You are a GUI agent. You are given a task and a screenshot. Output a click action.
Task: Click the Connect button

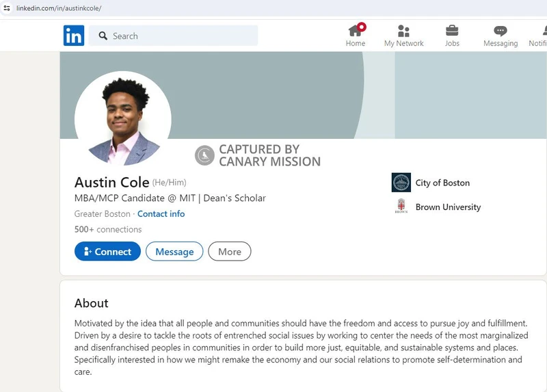click(x=107, y=251)
